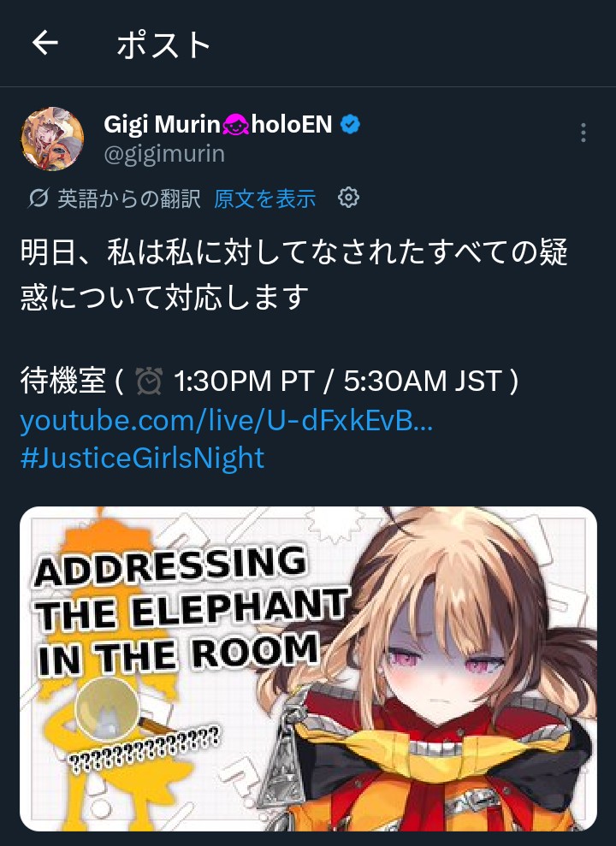Show original text via 原文を表示

click(265, 198)
